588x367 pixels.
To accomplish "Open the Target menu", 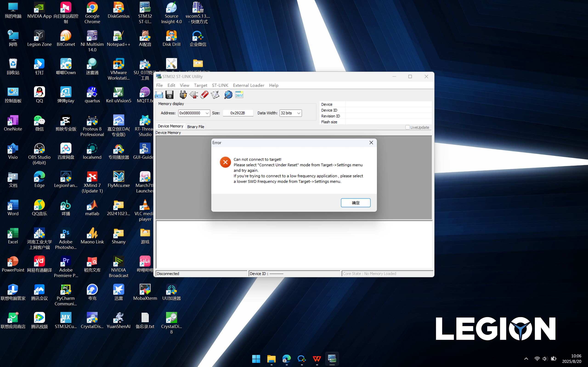I will click(x=200, y=85).
